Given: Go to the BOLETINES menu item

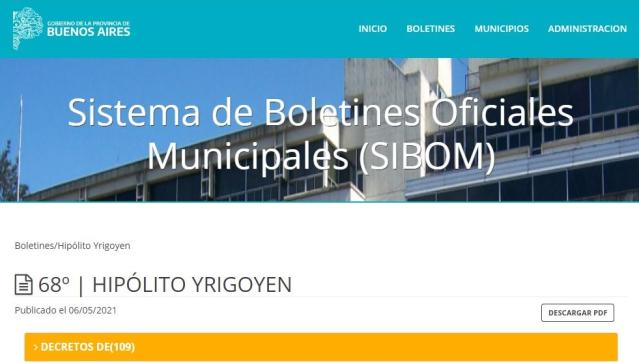Looking at the screenshot, I should click(x=430, y=29).
